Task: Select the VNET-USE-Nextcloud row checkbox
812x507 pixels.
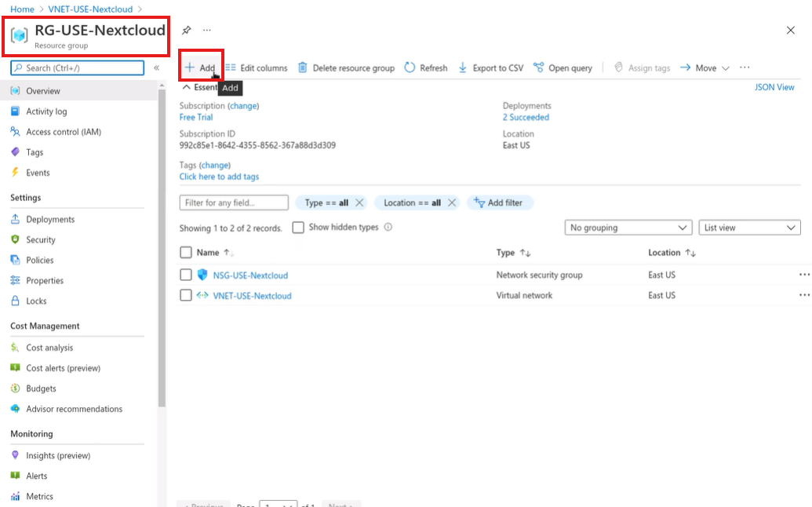Action: tap(185, 295)
